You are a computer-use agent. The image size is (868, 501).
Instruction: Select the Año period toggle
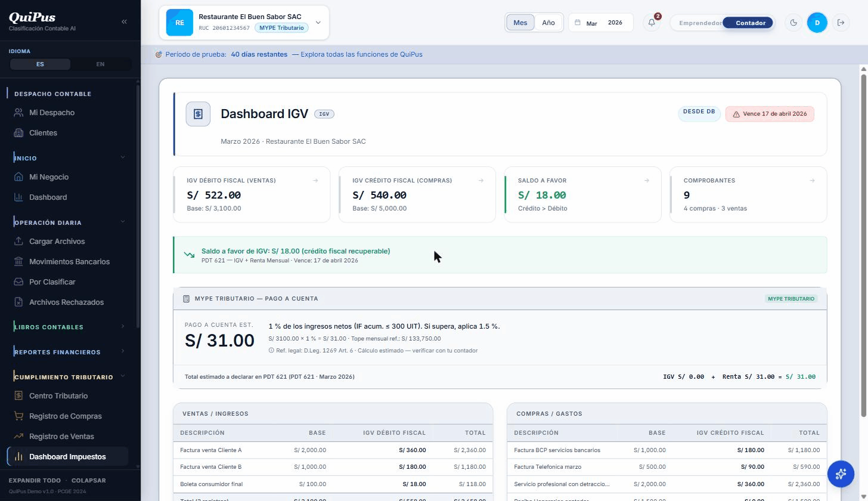click(x=548, y=23)
